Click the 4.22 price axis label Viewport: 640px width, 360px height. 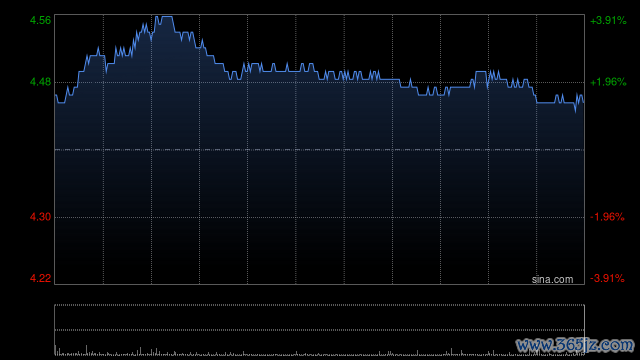pos(40,278)
